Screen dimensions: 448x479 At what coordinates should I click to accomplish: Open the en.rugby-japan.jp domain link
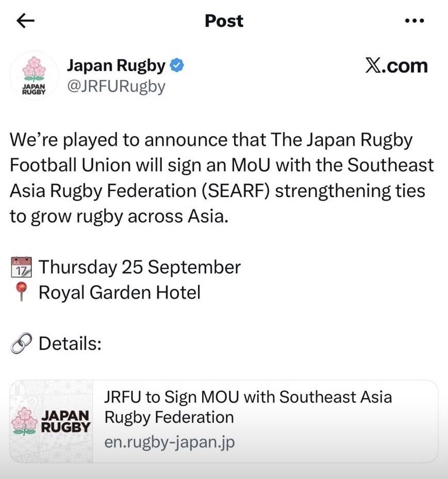pyautogui.click(x=170, y=442)
